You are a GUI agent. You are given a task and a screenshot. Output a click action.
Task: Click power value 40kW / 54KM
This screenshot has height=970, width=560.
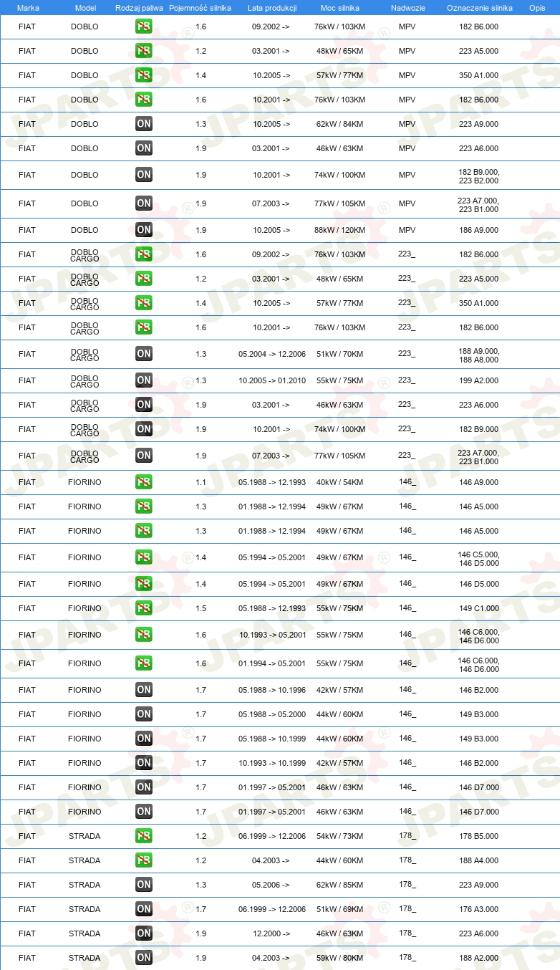click(x=340, y=482)
